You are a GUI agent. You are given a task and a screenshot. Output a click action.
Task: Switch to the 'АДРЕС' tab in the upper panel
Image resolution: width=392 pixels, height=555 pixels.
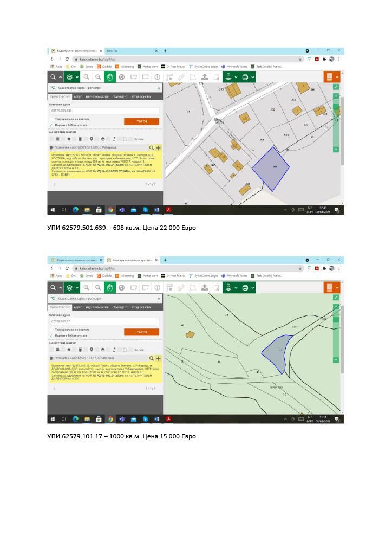click(x=78, y=96)
